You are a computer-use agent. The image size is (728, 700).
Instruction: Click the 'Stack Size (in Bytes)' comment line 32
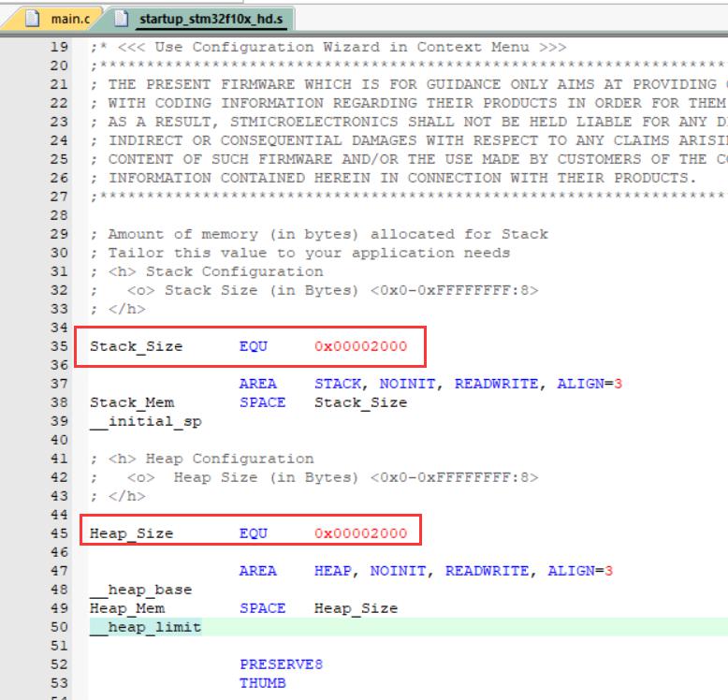[x=313, y=291]
